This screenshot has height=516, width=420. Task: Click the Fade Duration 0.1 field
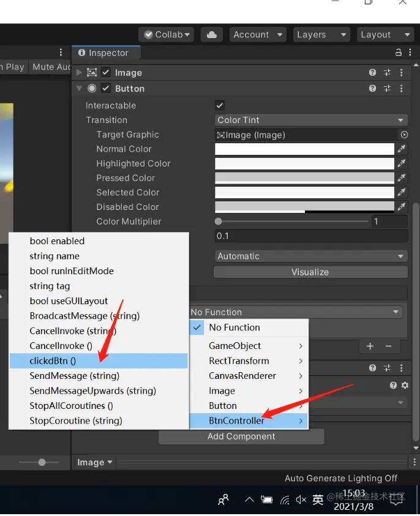311,236
